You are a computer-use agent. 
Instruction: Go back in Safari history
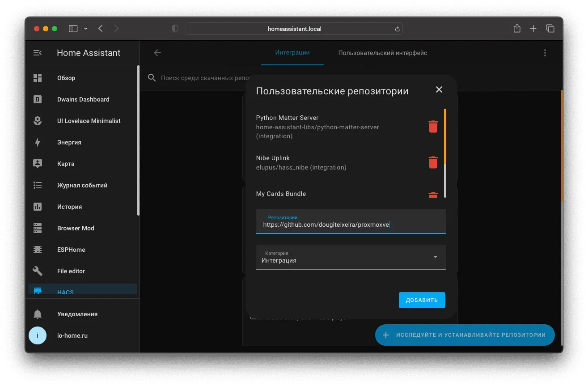pos(101,29)
